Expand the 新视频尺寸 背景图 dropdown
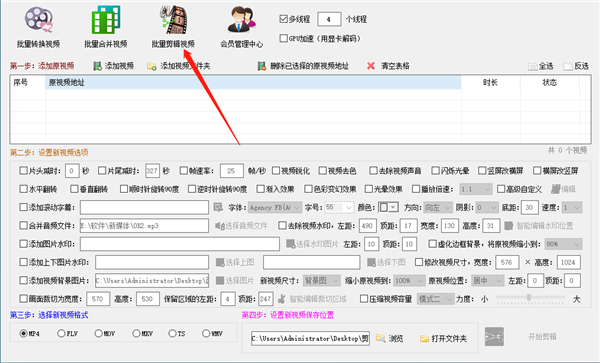 (x=321, y=281)
